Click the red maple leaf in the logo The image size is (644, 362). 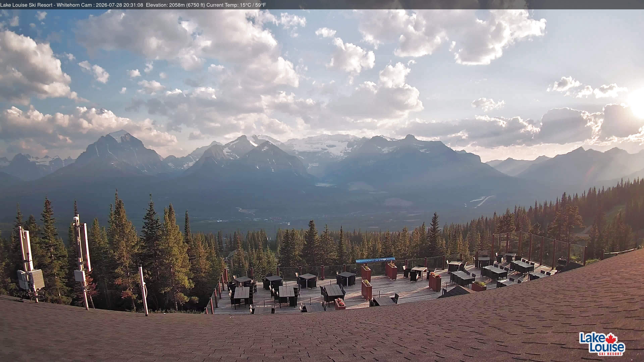pos(611,338)
